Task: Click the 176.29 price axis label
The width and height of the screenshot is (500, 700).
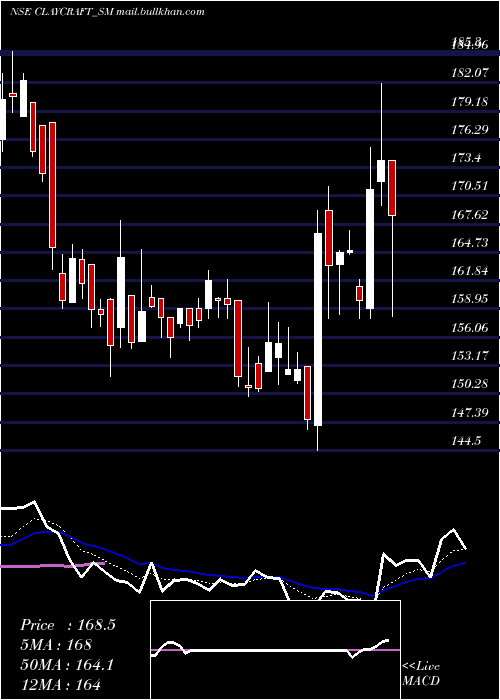Action: (470, 129)
